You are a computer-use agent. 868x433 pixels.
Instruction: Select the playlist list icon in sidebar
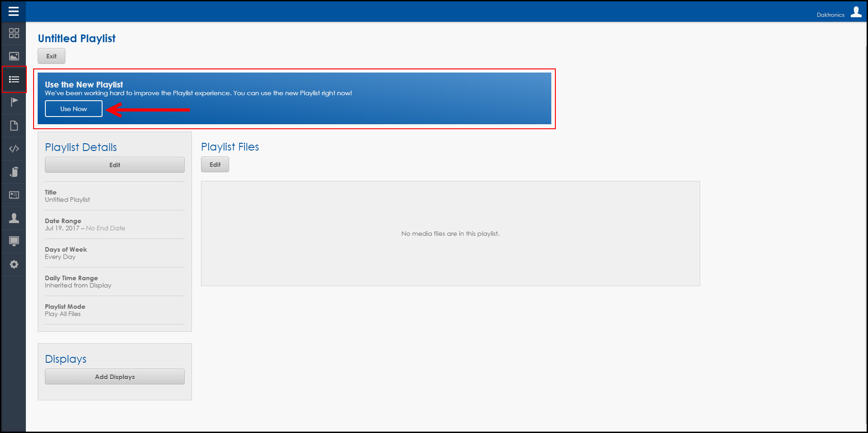[x=14, y=79]
